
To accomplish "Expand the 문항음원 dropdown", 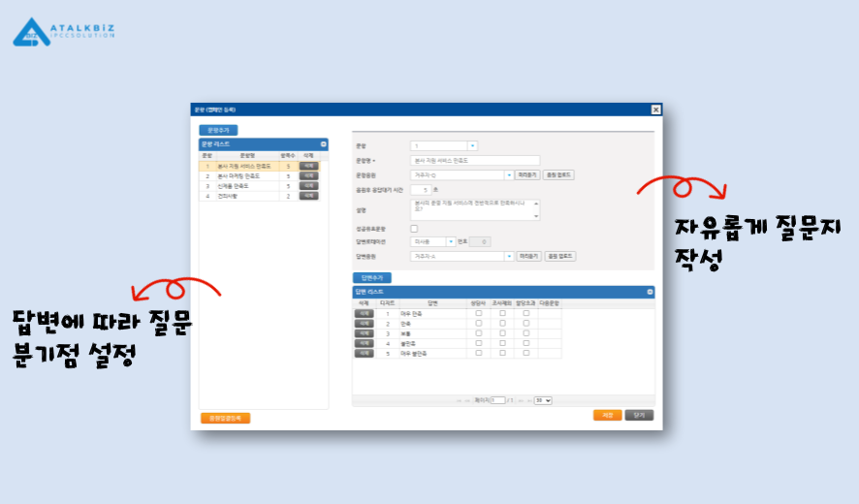I will click(509, 175).
